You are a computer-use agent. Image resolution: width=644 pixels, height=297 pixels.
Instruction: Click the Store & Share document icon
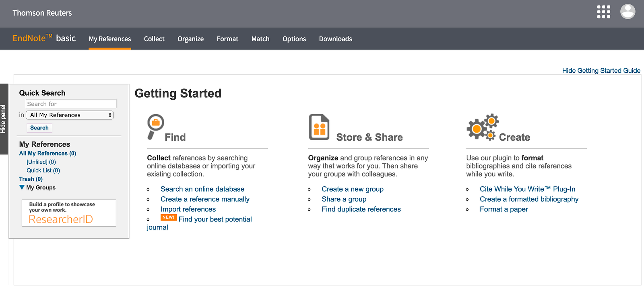point(319,127)
